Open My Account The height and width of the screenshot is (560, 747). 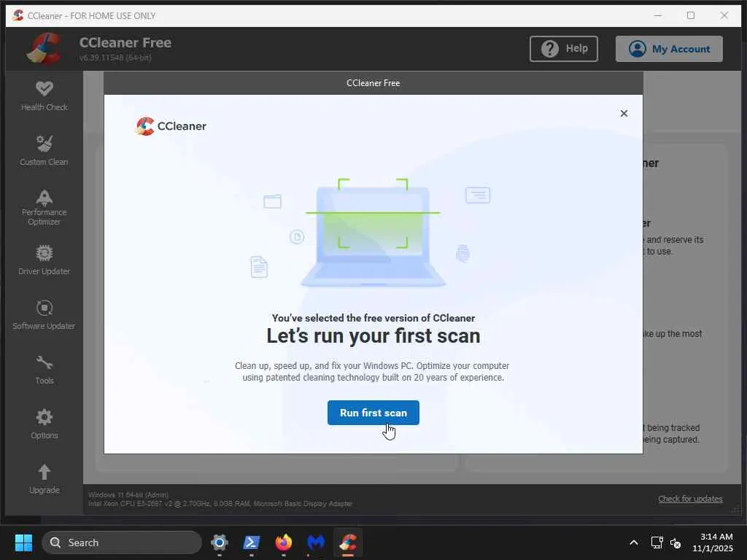click(669, 49)
